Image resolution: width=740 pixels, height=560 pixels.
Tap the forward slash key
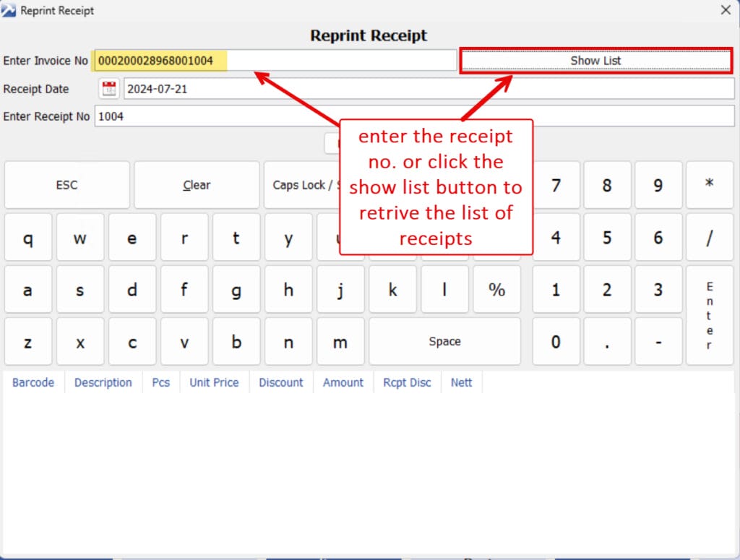pyautogui.click(x=709, y=237)
